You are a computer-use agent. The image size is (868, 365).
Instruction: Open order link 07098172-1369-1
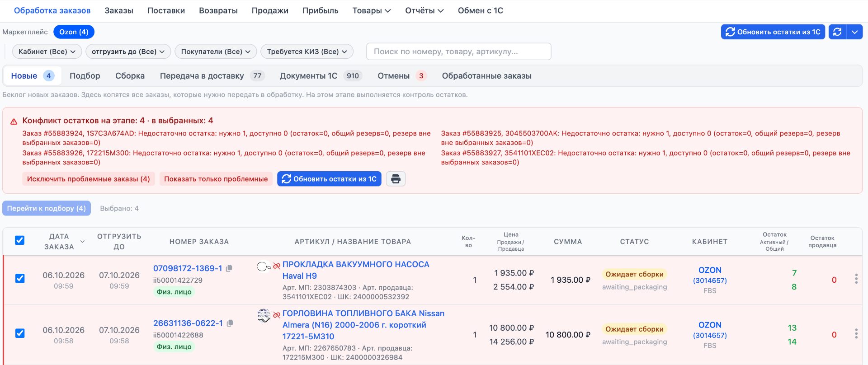click(x=188, y=268)
